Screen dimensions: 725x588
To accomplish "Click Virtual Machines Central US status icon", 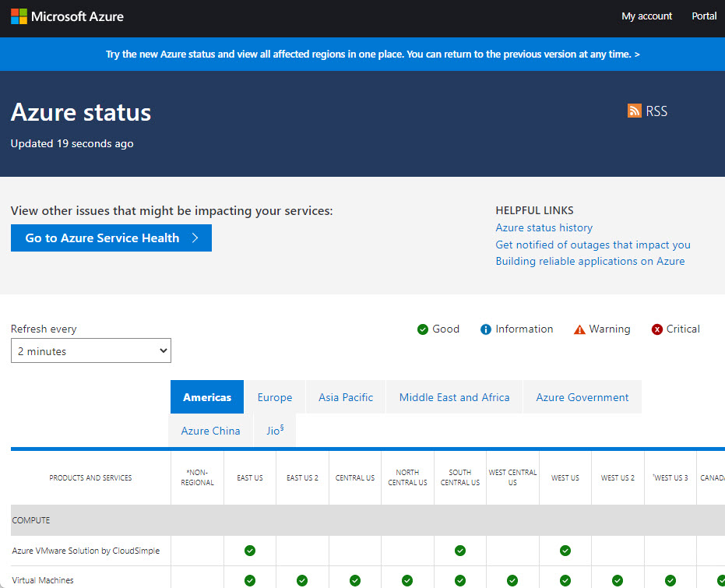I will pyautogui.click(x=355, y=580).
